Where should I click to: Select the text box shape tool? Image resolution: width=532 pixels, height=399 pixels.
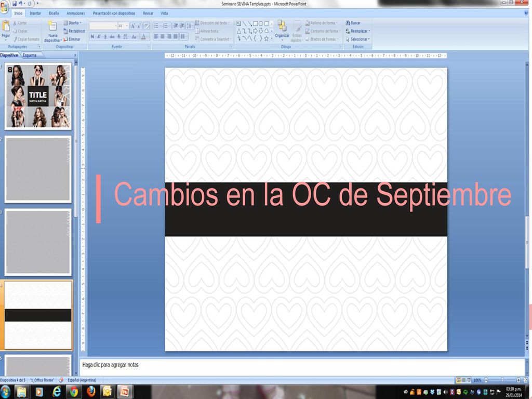238,23
